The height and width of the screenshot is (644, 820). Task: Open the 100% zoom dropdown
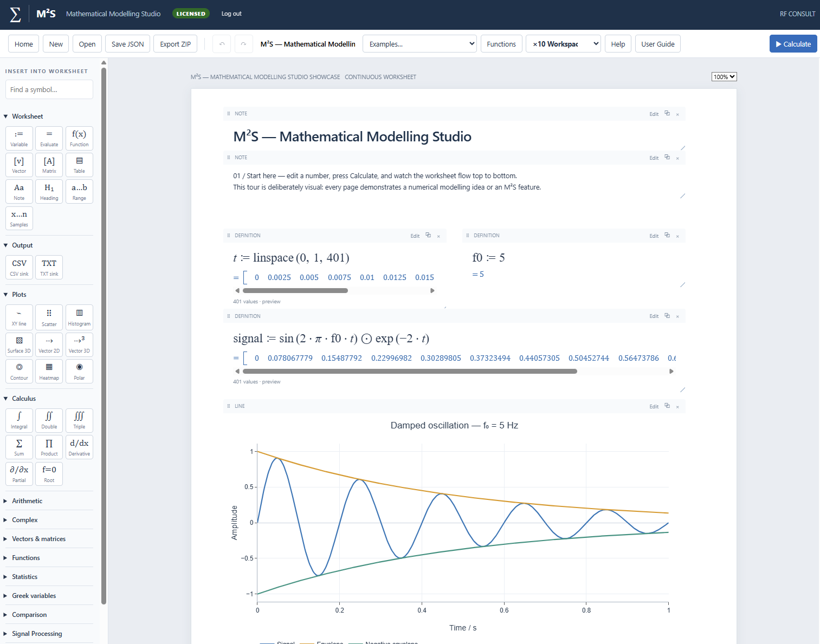click(x=724, y=77)
